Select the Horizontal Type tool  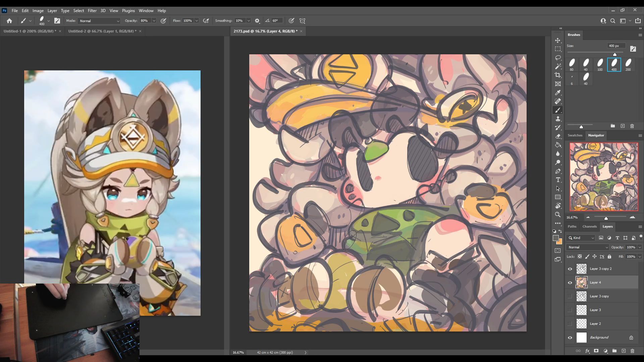tap(558, 180)
